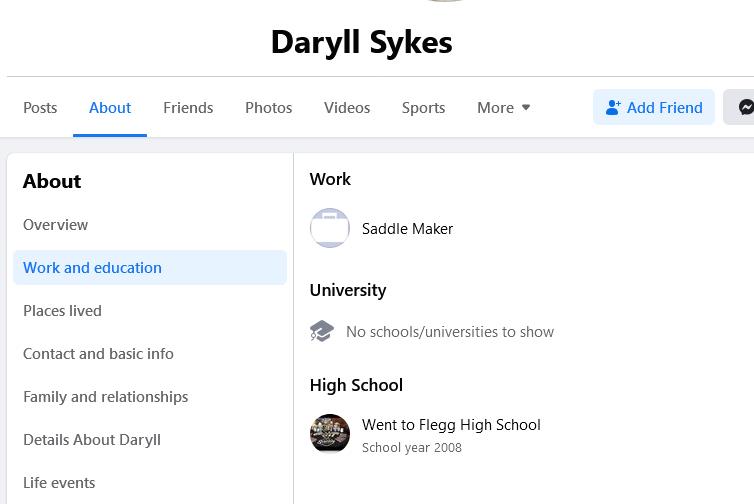Click the Saddle Maker briefcase icon

(329, 228)
